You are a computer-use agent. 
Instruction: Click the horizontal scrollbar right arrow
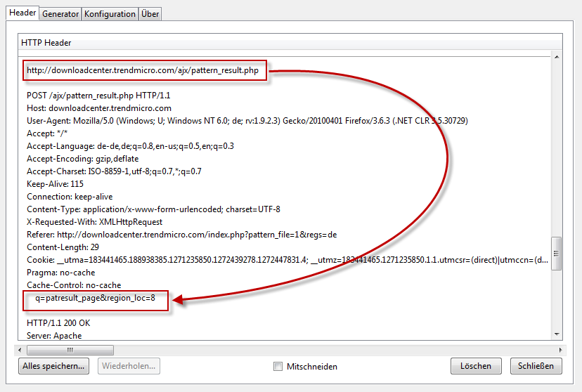point(558,349)
